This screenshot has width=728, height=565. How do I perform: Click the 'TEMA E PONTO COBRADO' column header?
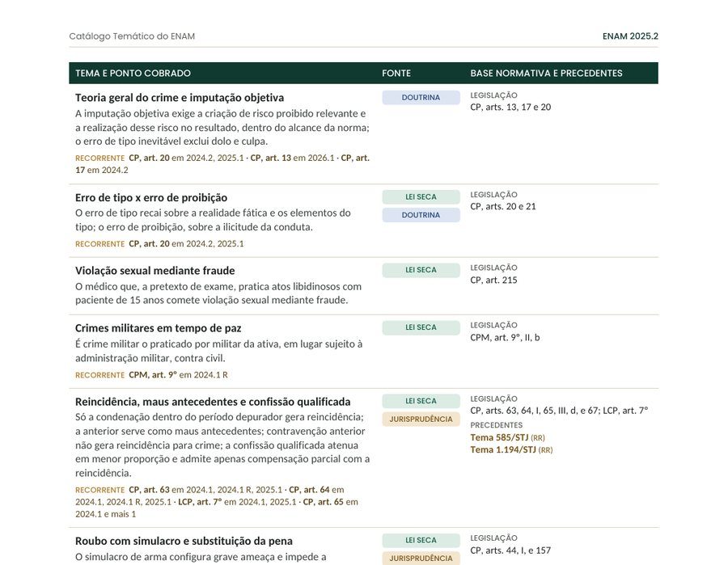133,74
